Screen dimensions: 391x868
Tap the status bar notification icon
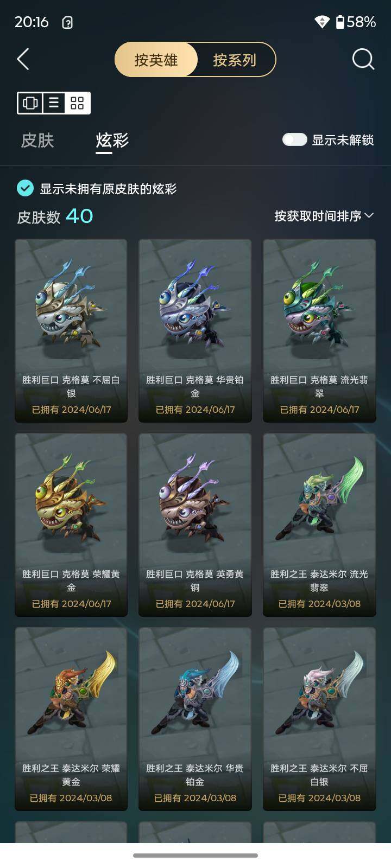coord(67,22)
